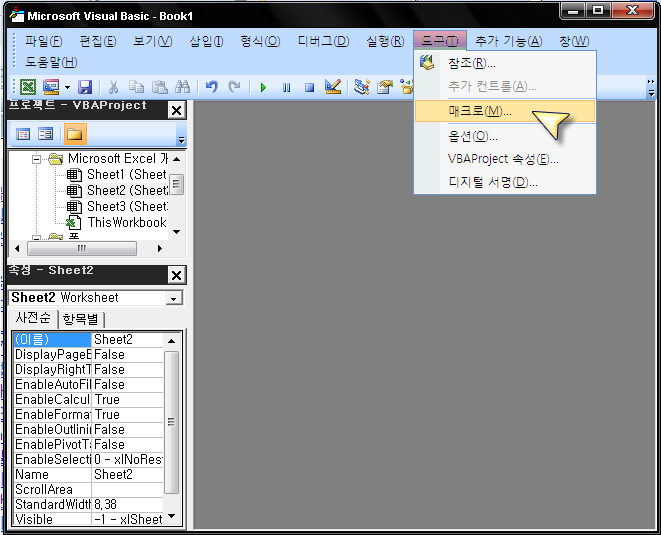The height and width of the screenshot is (535, 661).
Task: Click the View Object icon in project panel
Action: point(46,134)
